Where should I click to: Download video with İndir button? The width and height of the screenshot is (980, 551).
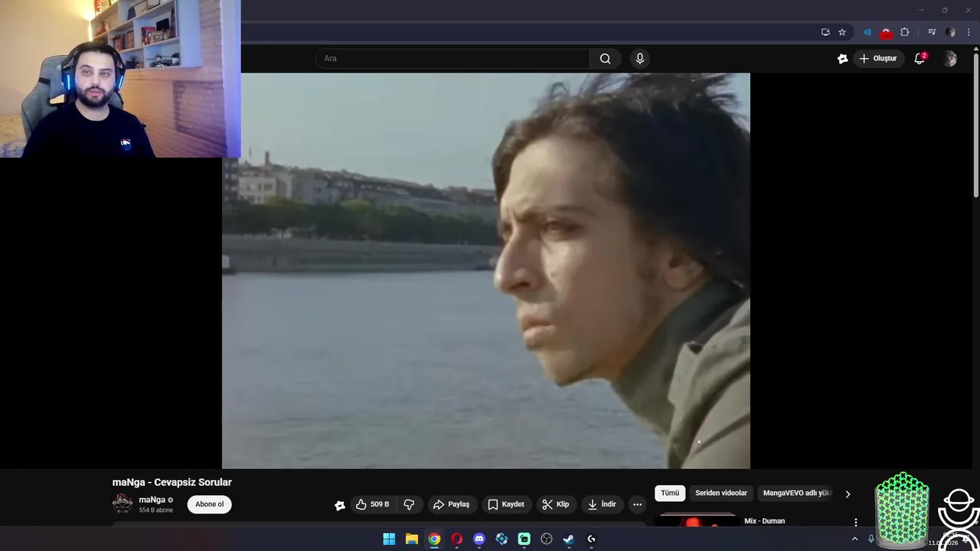pyautogui.click(x=602, y=504)
